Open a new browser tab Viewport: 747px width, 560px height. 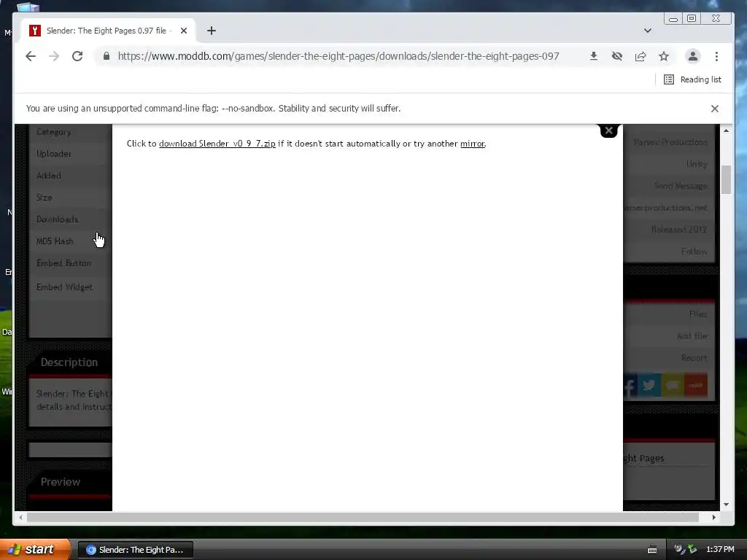(x=212, y=31)
